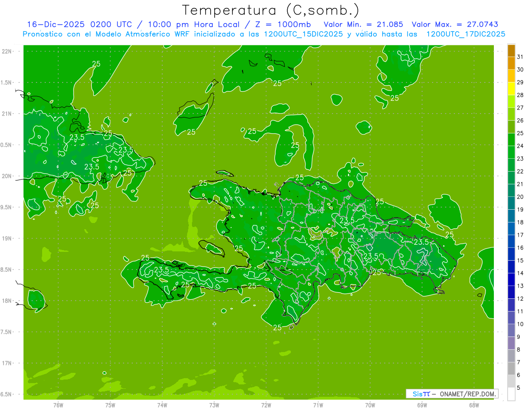Screen dimensions: 532x411
Task: Pick the blue swatch between 16 and 17
Action: (512, 241)
